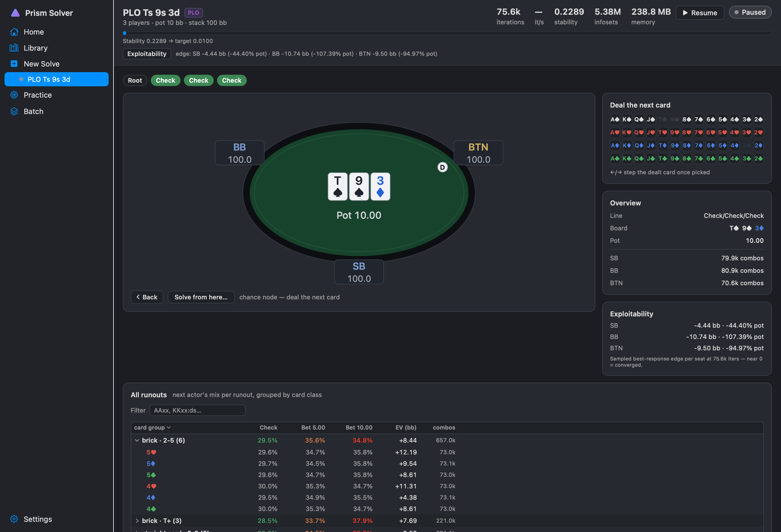
Task: Expand the brick T+ (3) group
Action: (x=137, y=521)
